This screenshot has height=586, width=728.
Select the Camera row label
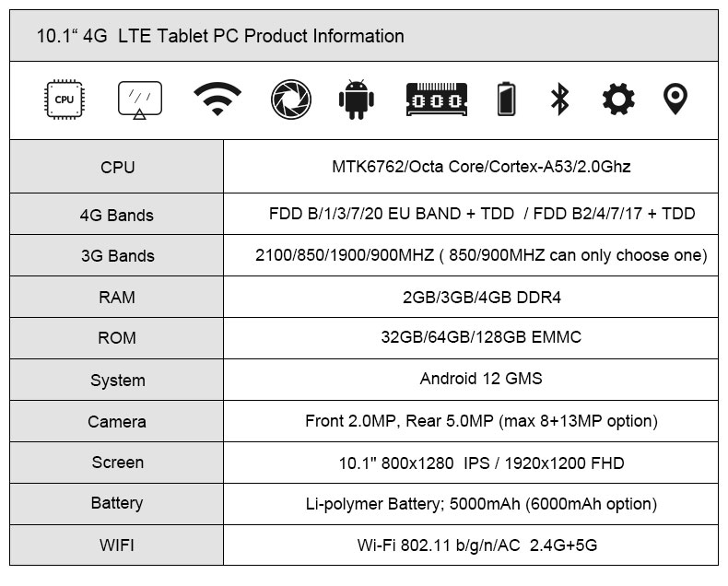click(117, 422)
